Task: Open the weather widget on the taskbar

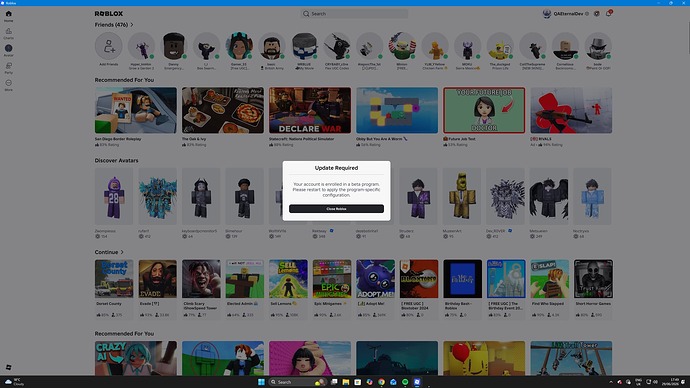Action: [15, 381]
